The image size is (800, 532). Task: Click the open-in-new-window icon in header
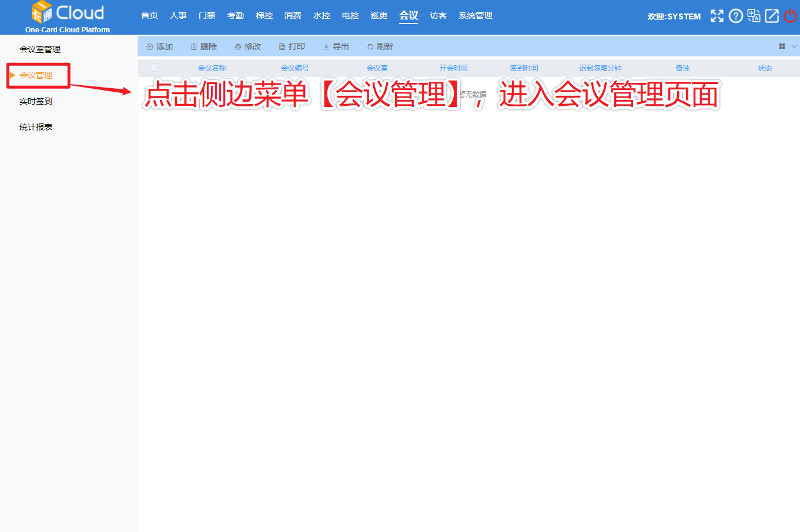tap(772, 16)
